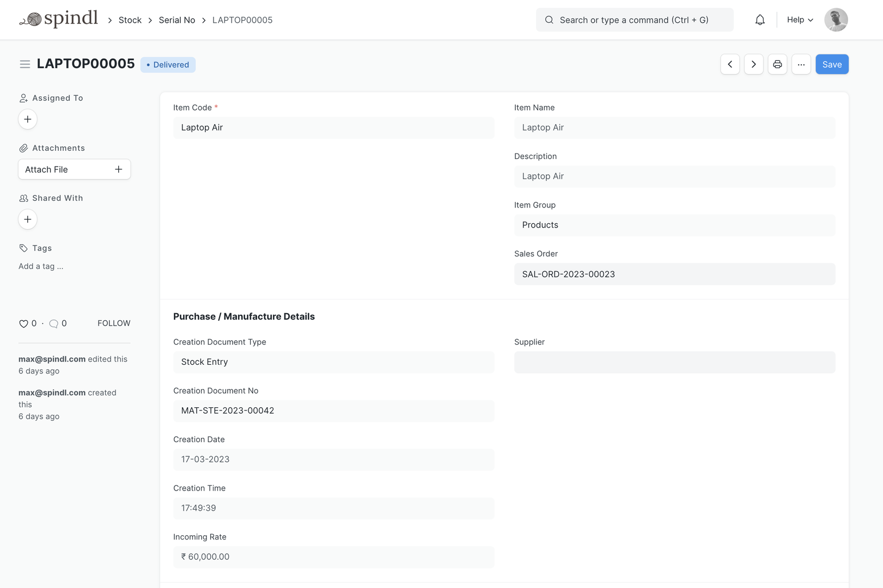883x588 pixels.
Task: Navigate to the Stock breadcrumb
Action: pyautogui.click(x=130, y=20)
